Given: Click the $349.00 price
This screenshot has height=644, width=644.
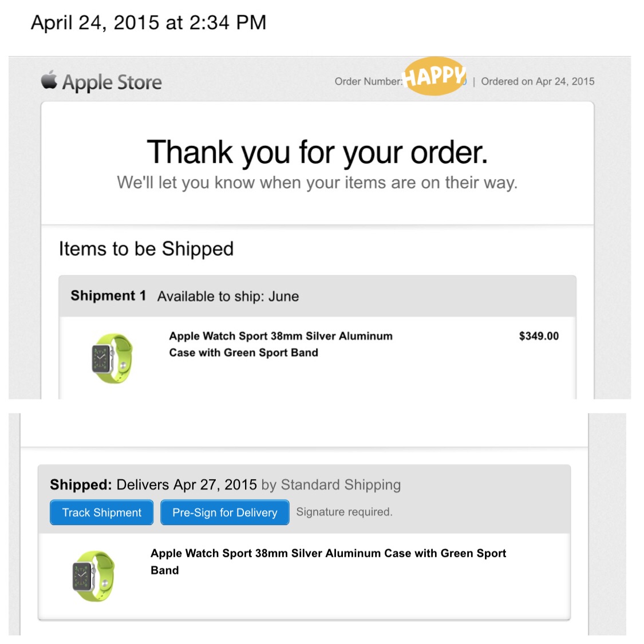Looking at the screenshot, I should pyautogui.click(x=538, y=336).
